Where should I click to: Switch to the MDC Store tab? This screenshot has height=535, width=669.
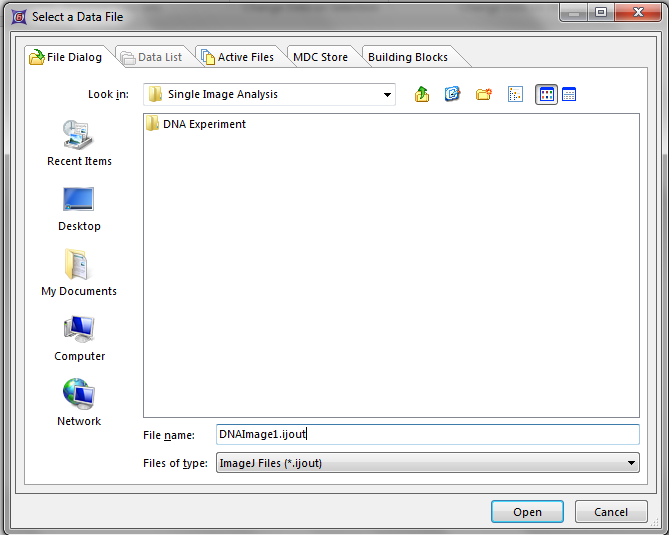tap(320, 57)
